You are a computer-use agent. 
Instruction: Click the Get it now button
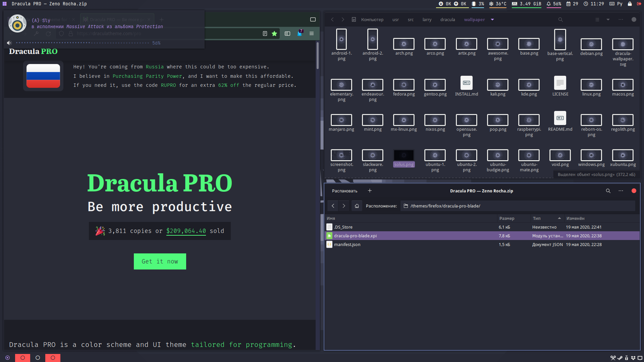[x=160, y=261]
